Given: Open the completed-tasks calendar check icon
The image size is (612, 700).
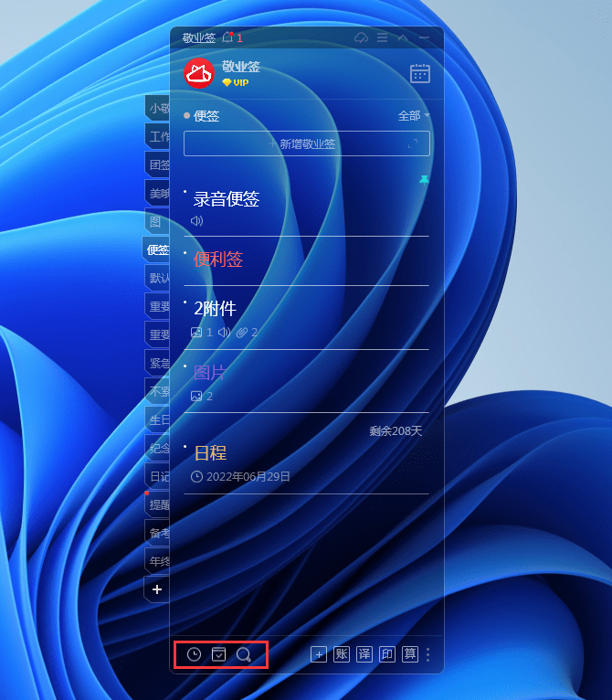Looking at the screenshot, I should pyautogui.click(x=218, y=654).
